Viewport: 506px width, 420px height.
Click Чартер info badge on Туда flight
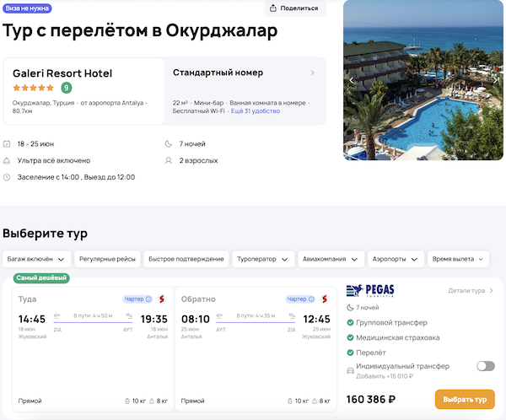coord(137,299)
